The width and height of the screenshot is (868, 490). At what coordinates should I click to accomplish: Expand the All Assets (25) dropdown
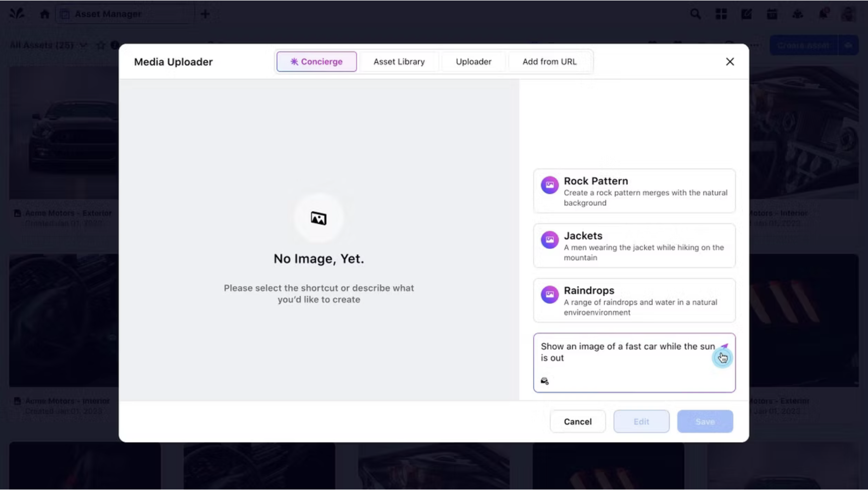(83, 45)
